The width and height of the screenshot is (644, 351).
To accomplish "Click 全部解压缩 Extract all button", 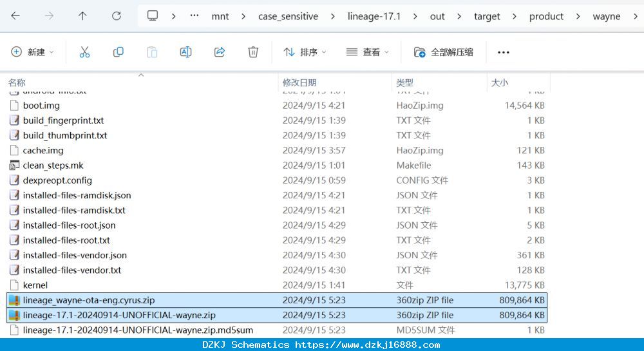I will pos(444,52).
